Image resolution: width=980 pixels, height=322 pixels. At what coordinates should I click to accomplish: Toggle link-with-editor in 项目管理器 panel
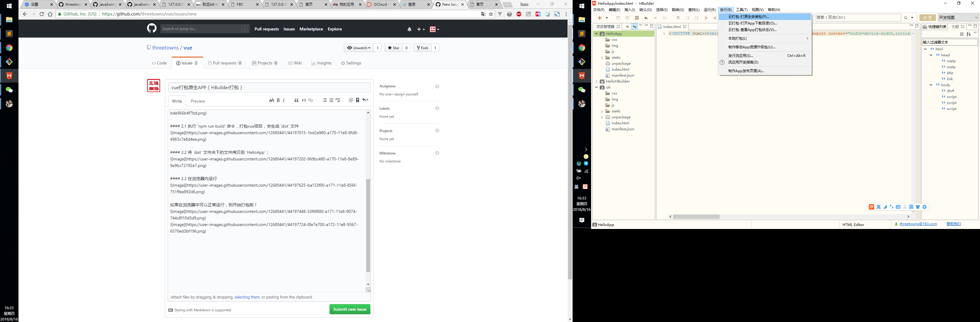coord(634,27)
